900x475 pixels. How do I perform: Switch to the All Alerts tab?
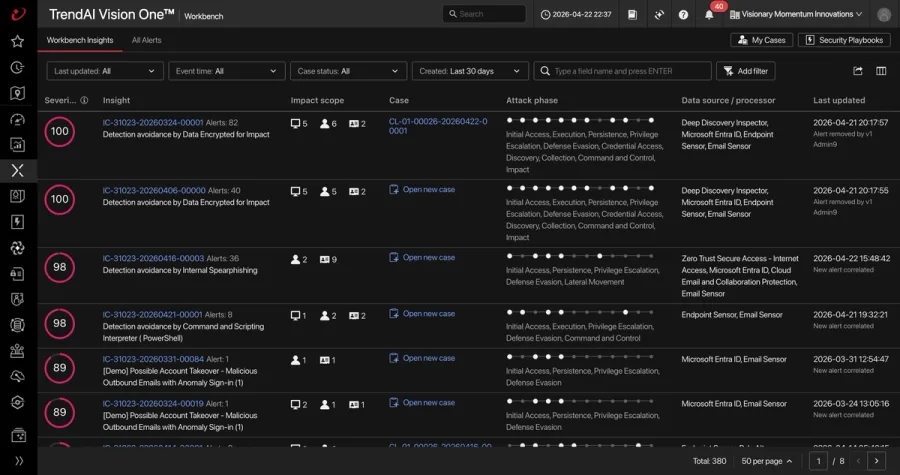point(146,40)
